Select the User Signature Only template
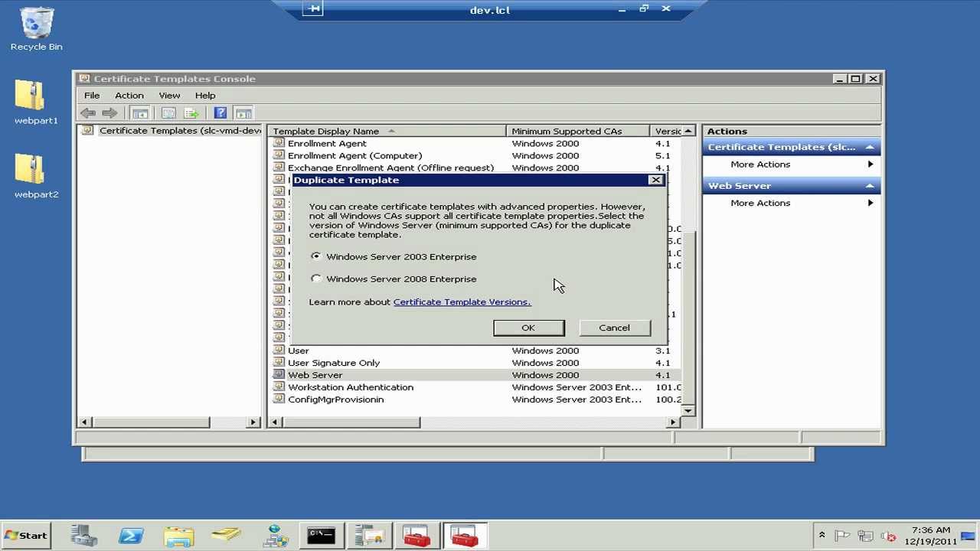Image resolution: width=980 pixels, height=551 pixels. point(334,363)
